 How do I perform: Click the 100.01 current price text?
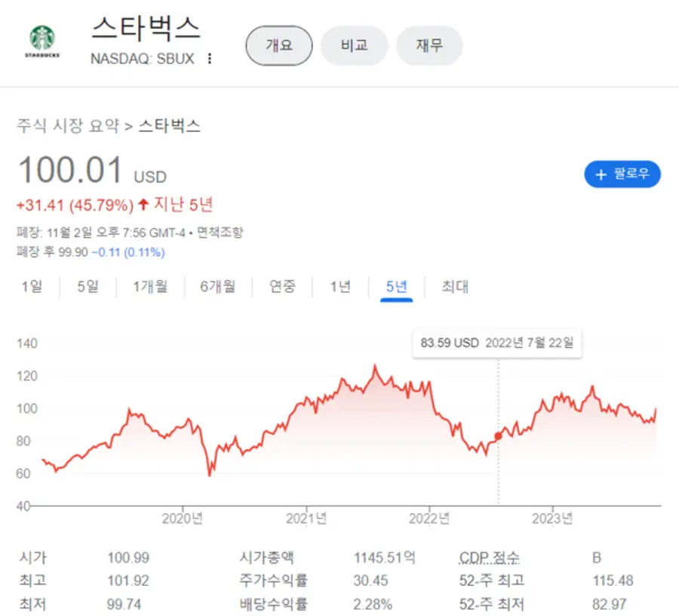[70, 170]
